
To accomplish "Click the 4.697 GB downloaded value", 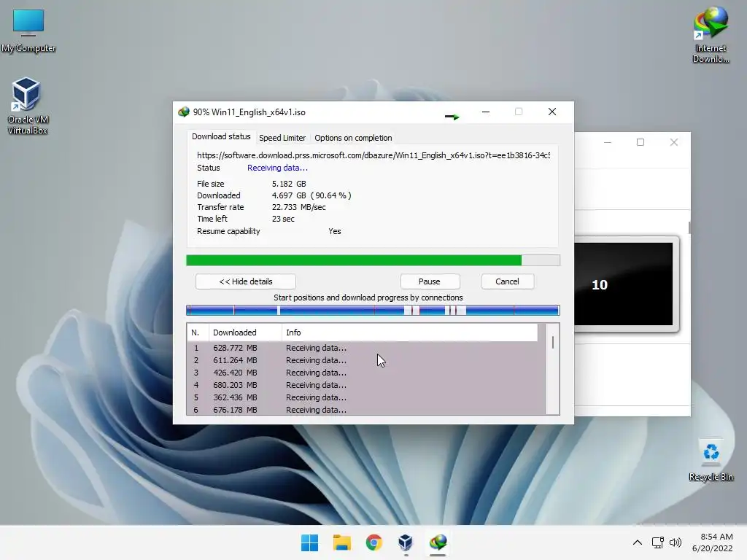I will (x=289, y=195).
